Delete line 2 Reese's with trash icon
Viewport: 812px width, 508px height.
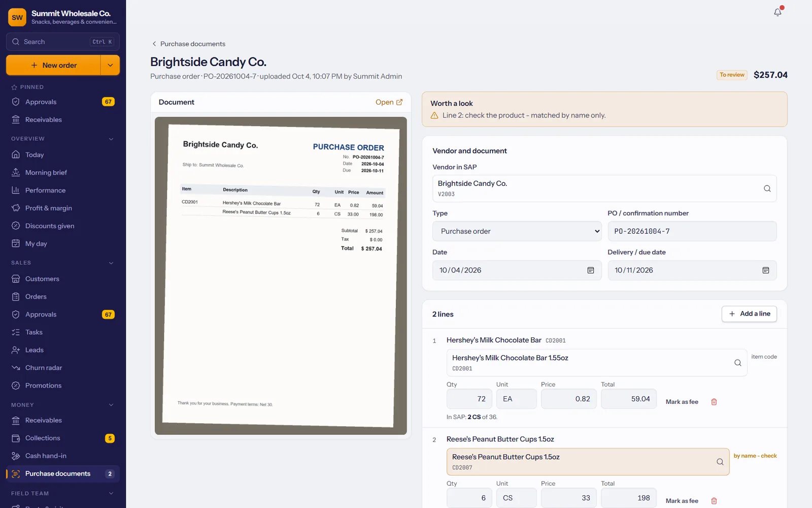(714, 501)
